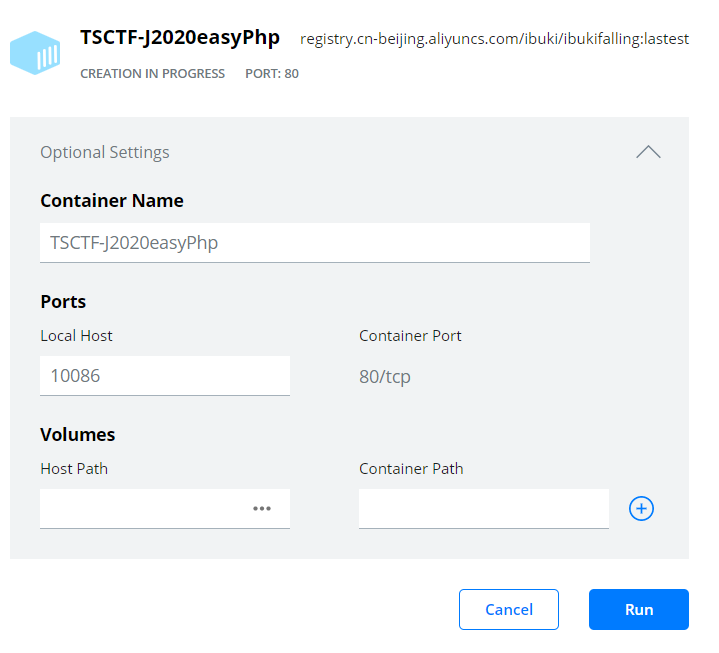Click the CREATION IN PROGRESS status
719x653 pixels.
coord(152,74)
